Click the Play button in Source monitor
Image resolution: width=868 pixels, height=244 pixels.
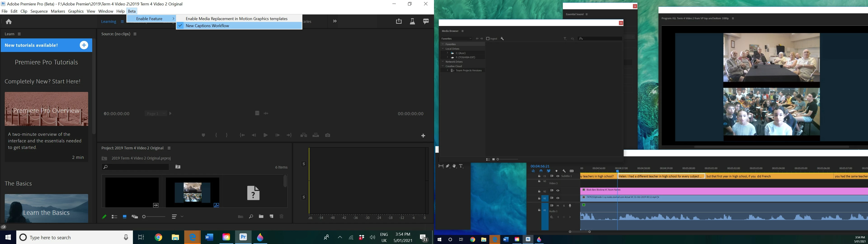point(266,135)
